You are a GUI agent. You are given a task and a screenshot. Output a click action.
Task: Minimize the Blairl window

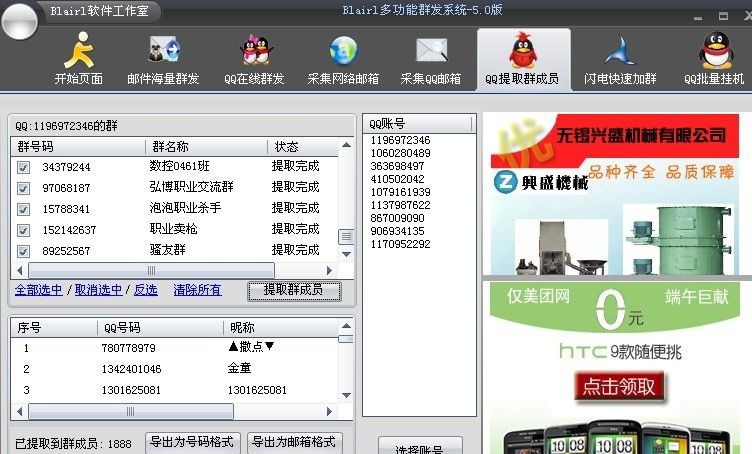click(698, 17)
